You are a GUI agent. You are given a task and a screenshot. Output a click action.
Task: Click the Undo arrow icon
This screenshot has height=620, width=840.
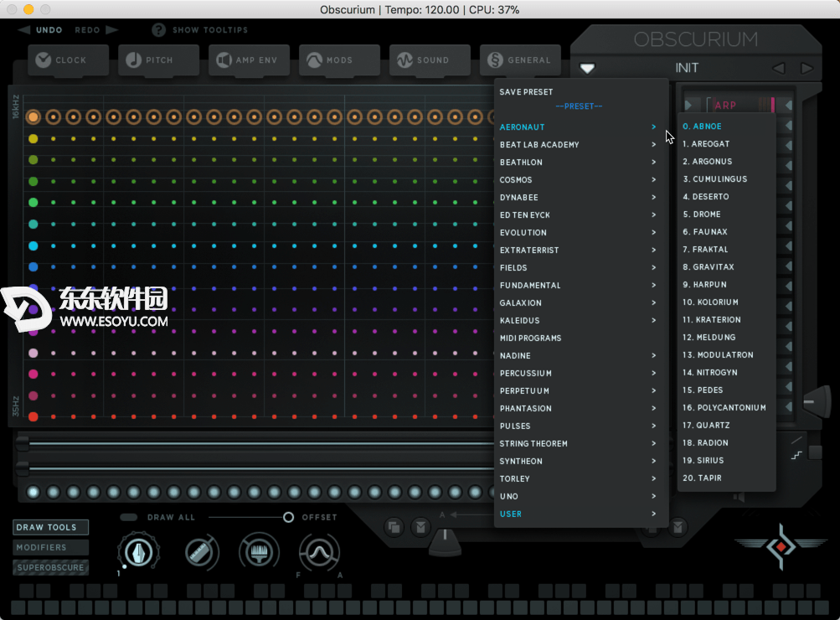tap(23, 30)
